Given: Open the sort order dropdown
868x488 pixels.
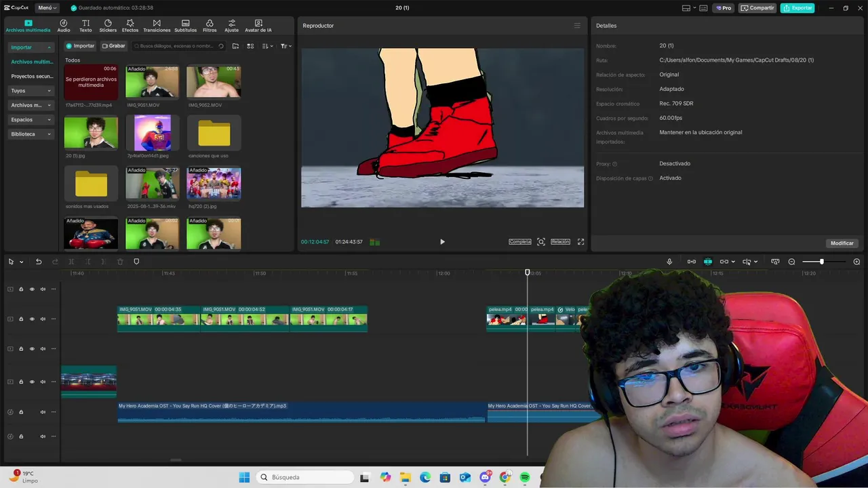Looking at the screenshot, I should tap(267, 46).
